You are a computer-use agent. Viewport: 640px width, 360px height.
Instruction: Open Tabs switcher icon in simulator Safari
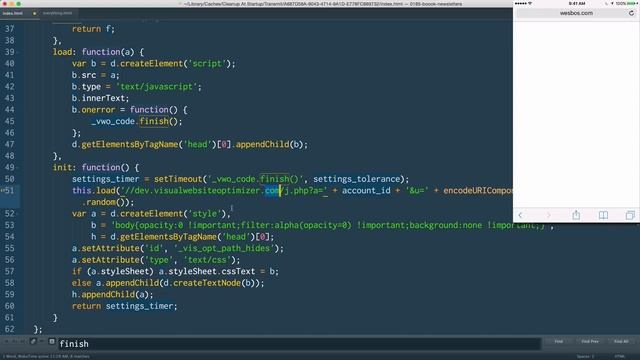[x=630, y=215]
